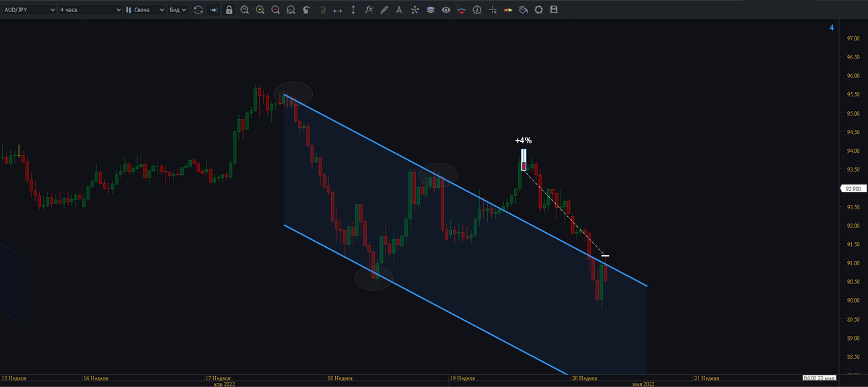Open the AUD/JPY symbol dropdown

pyautogui.click(x=29, y=10)
